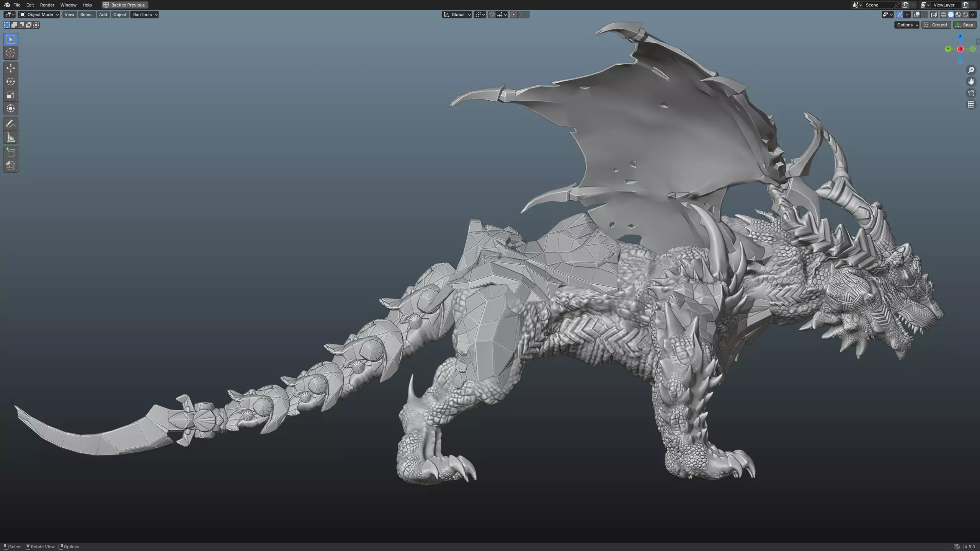Open the pivot point dropdown
980x551 pixels.
(x=480, y=15)
